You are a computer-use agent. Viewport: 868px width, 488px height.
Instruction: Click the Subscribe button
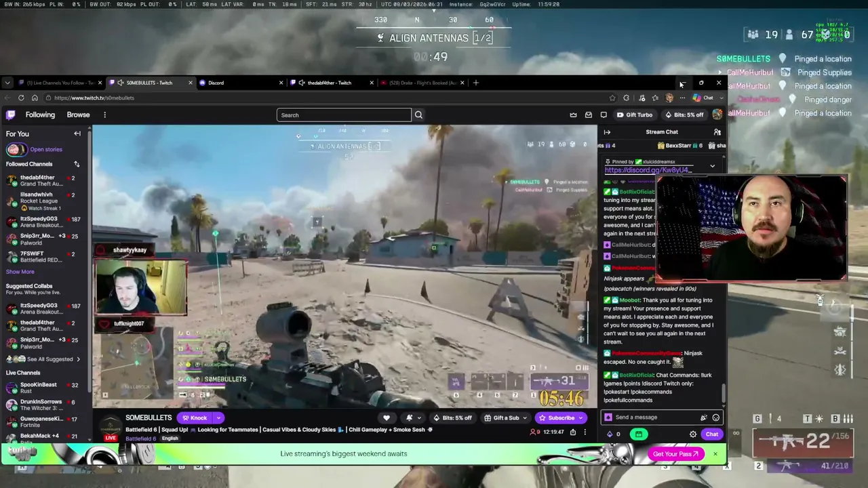pos(560,418)
